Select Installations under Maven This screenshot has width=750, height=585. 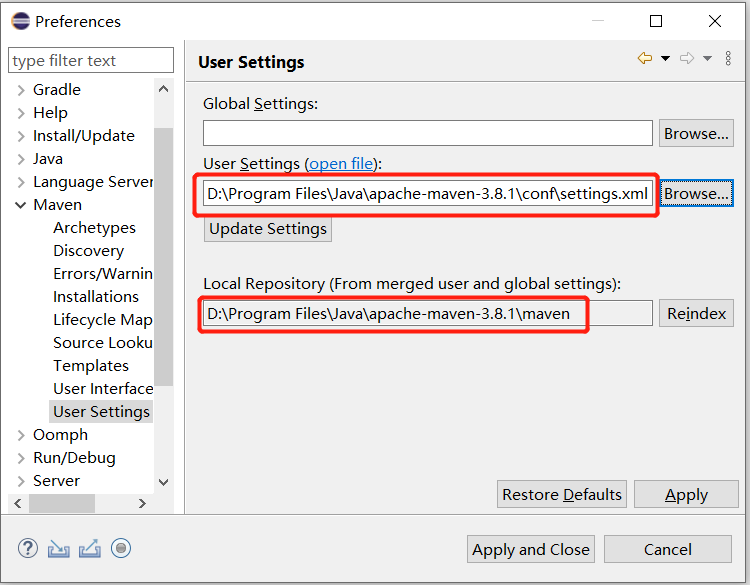pyautogui.click(x=96, y=297)
